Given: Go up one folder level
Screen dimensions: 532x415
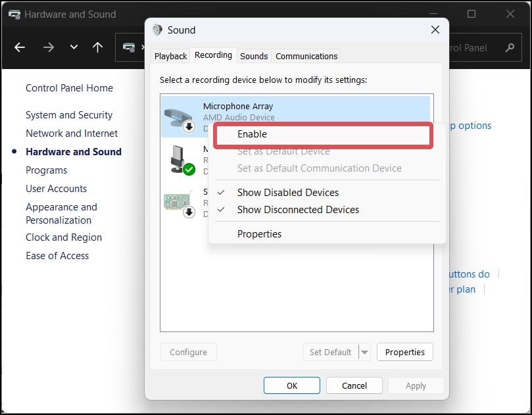Looking at the screenshot, I should point(97,47).
